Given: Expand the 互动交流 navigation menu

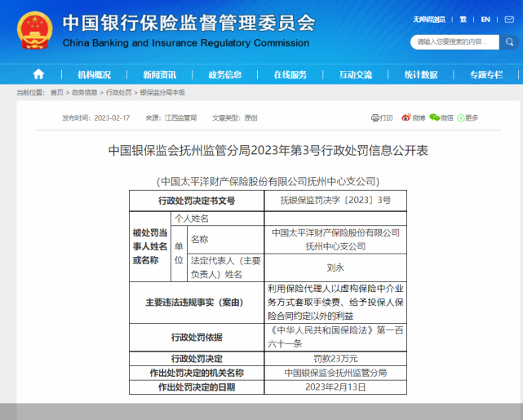Looking at the screenshot, I should [355, 74].
